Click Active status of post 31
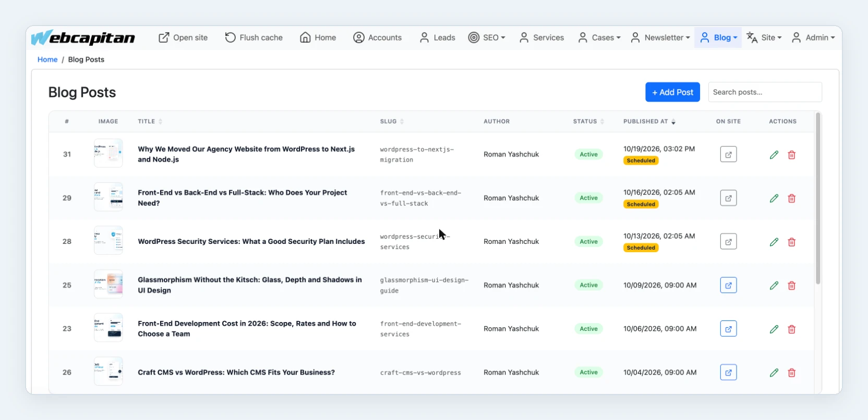Screen dimensions: 868x420 click(589, 154)
